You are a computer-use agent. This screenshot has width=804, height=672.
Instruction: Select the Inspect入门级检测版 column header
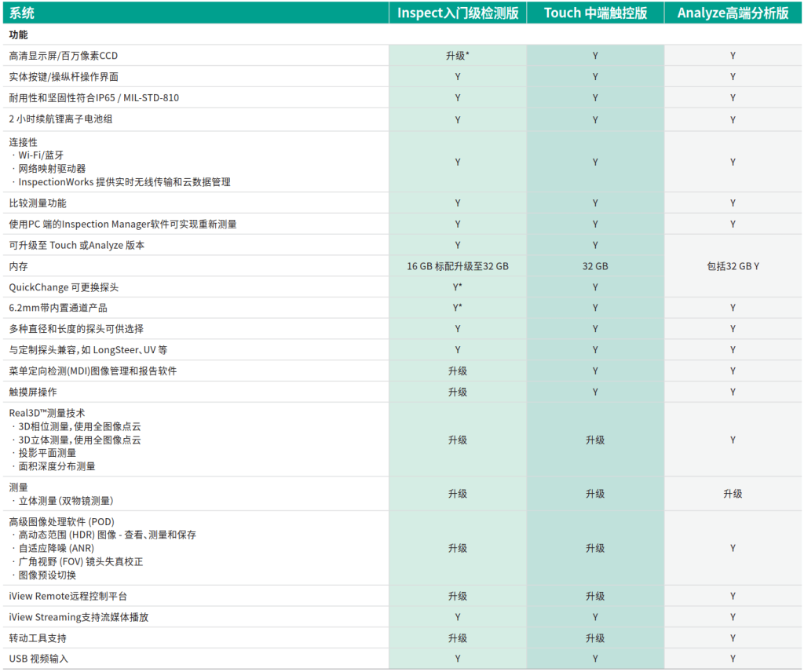[x=458, y=13]
